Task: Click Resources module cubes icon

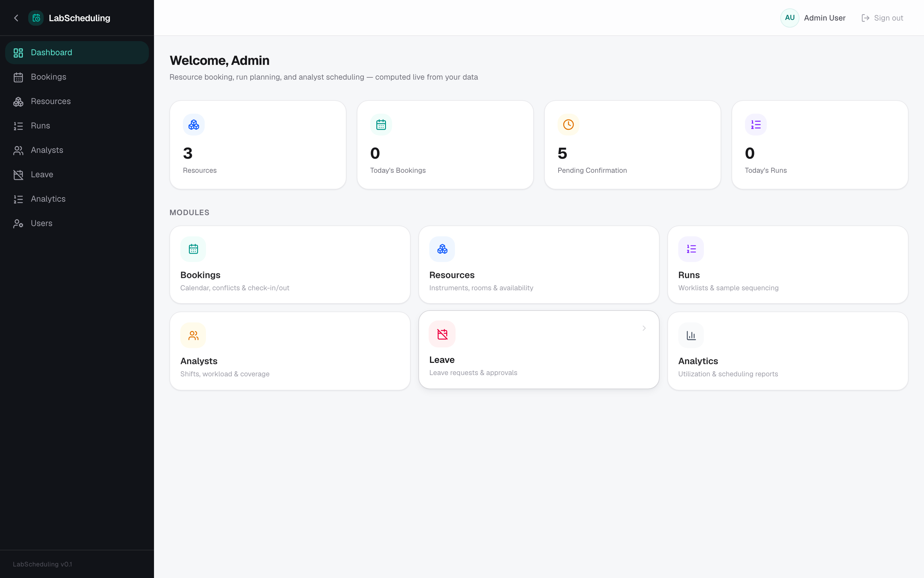Action: [x=442, y=249]
